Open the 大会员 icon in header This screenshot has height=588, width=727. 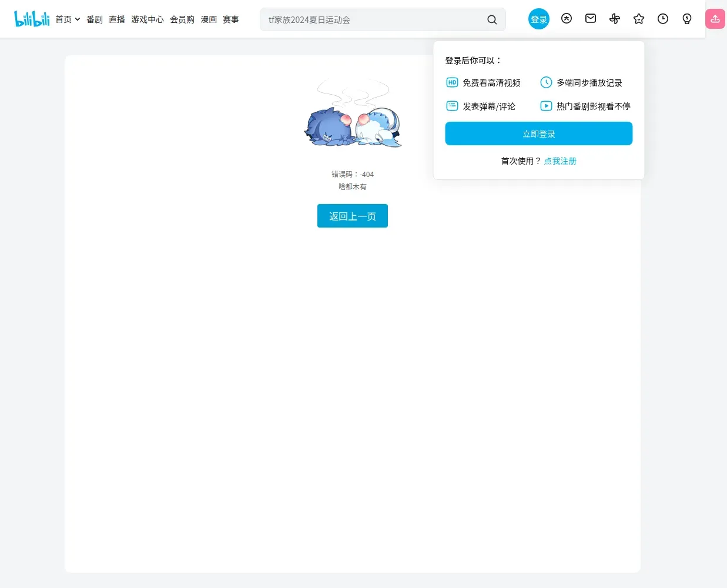[x=567, y=19]
